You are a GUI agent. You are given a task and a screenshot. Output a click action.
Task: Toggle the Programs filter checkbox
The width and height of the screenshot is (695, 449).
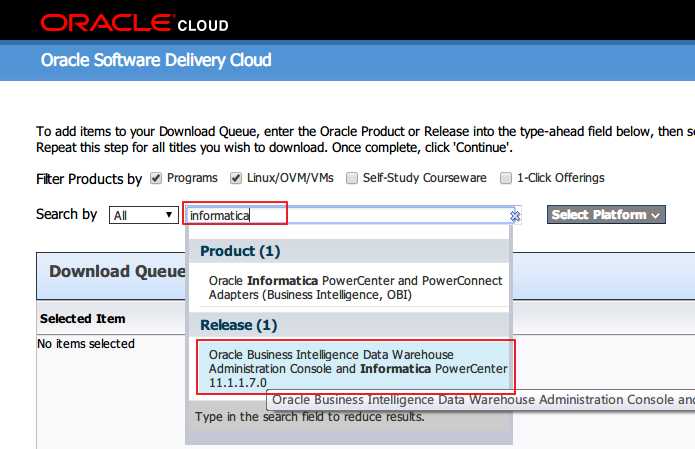coord(156,178)
